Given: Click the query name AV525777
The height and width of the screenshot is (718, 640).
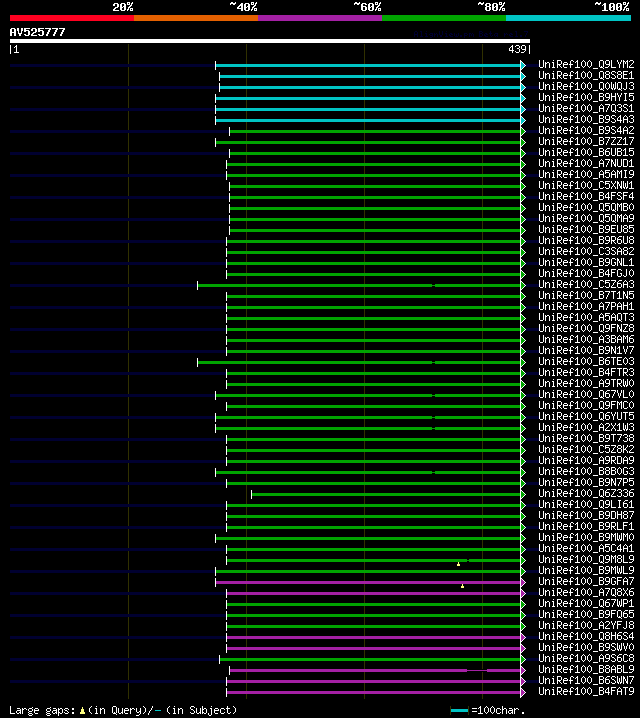Looking at the screenshot, I should (38, 32).
